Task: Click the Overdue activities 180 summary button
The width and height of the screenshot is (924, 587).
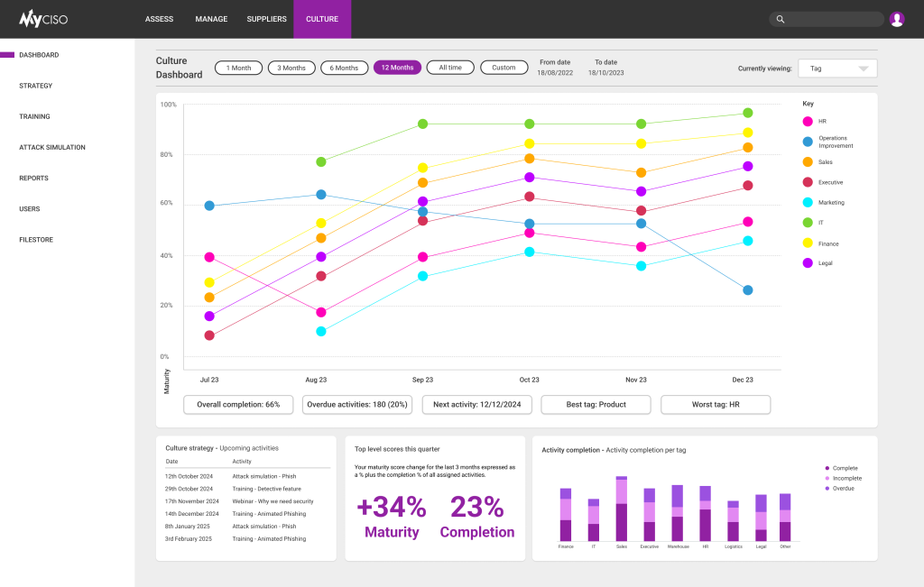Action: (x=357, y=404)
